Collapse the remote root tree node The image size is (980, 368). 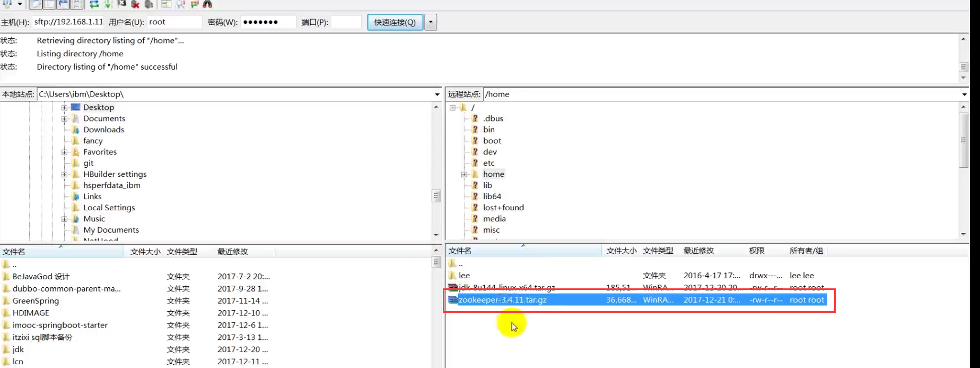(452, 107)
